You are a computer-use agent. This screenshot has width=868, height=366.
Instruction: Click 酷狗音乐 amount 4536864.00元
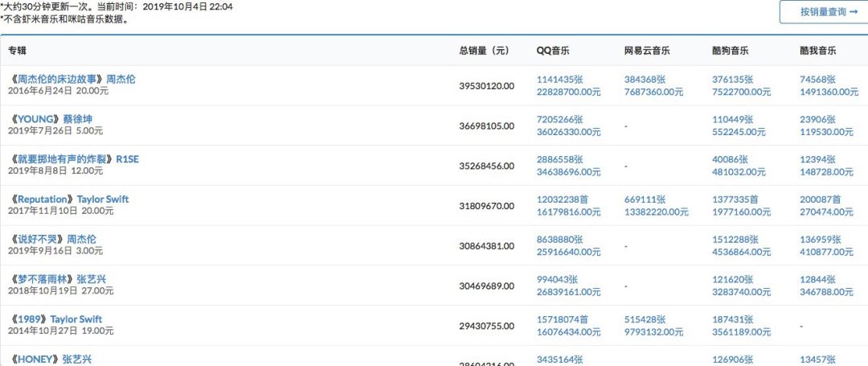click(741, 252)
